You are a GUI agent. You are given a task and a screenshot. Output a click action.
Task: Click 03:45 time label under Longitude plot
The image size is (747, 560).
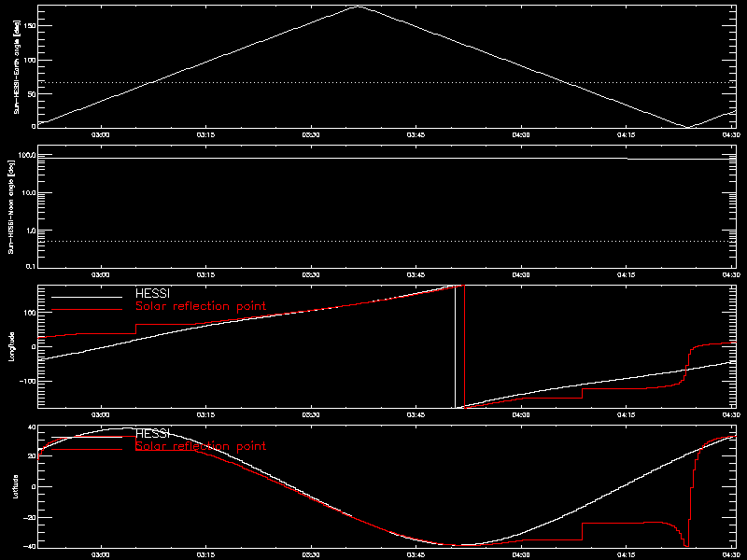click(x=416, y=414)
